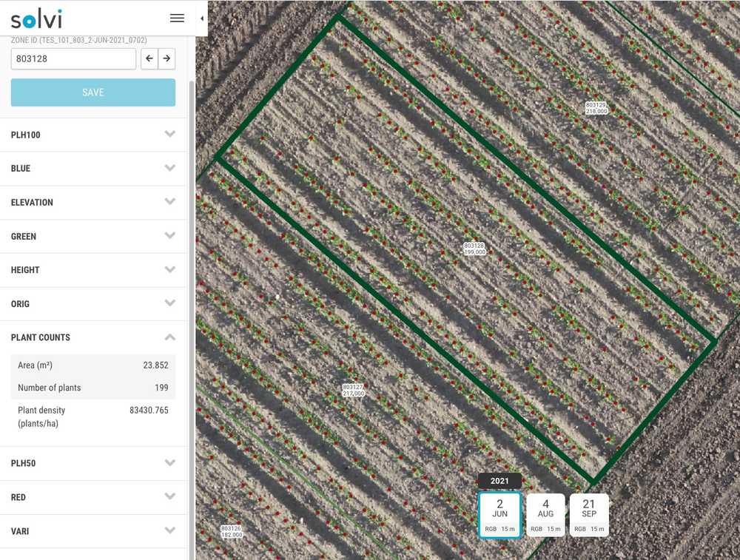The image size is (740, 560).
Task: Click the 'Plant density (plants/ha)' row label
Action: coord(41,416)
